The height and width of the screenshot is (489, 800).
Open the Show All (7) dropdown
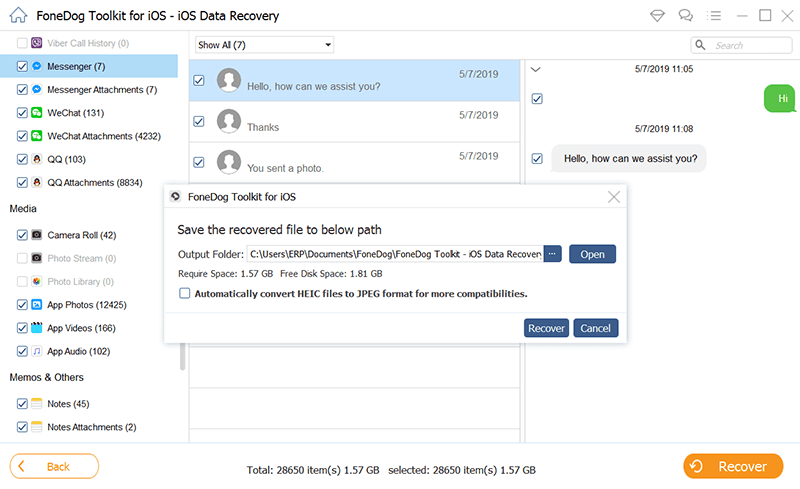(x=264, y=45)
